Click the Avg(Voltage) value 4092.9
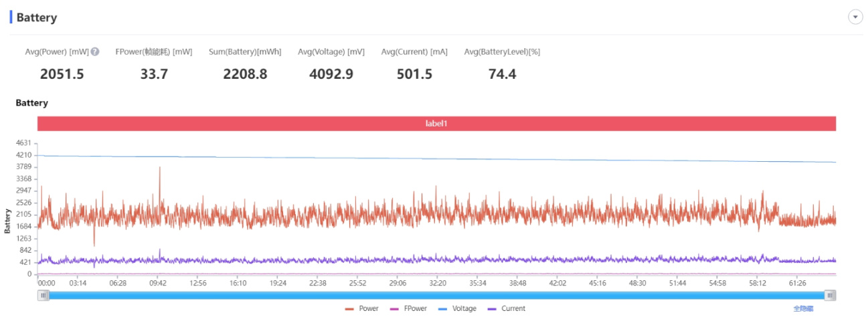Screen dimensions: 868x317 click(331, 74)
